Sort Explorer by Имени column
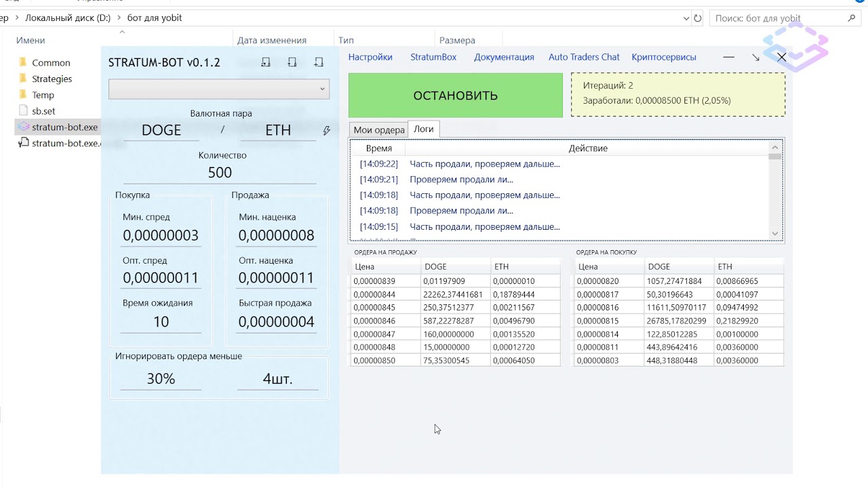Viewport: 868px width, 488px height. (x=31, y=41)
